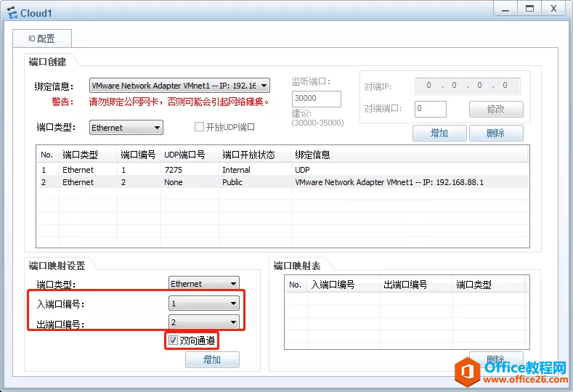Select port row 2 bound to VMnet1

[283, 182]
